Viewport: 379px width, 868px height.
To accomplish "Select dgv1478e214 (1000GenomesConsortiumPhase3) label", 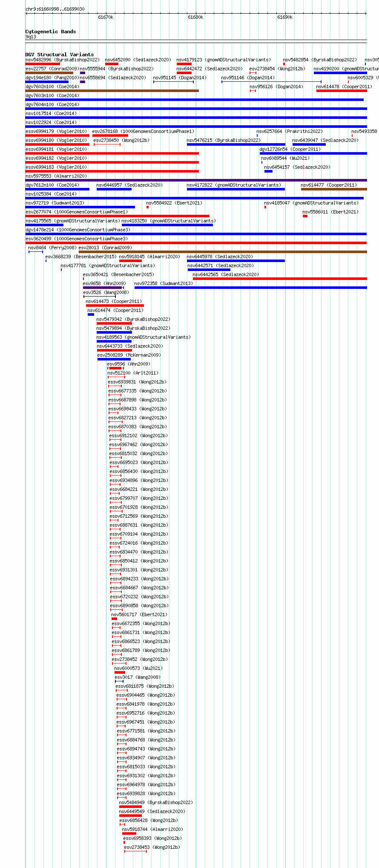I will (78, 230).
